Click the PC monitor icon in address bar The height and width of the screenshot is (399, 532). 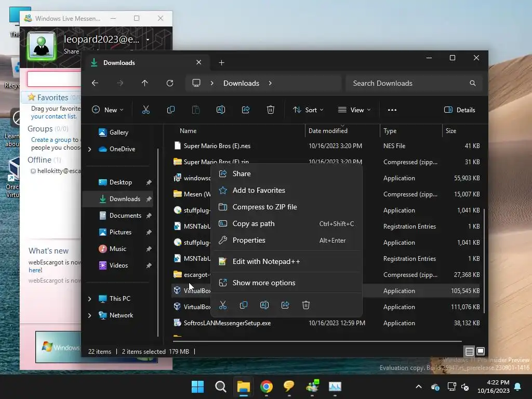[x=196, y=83]
